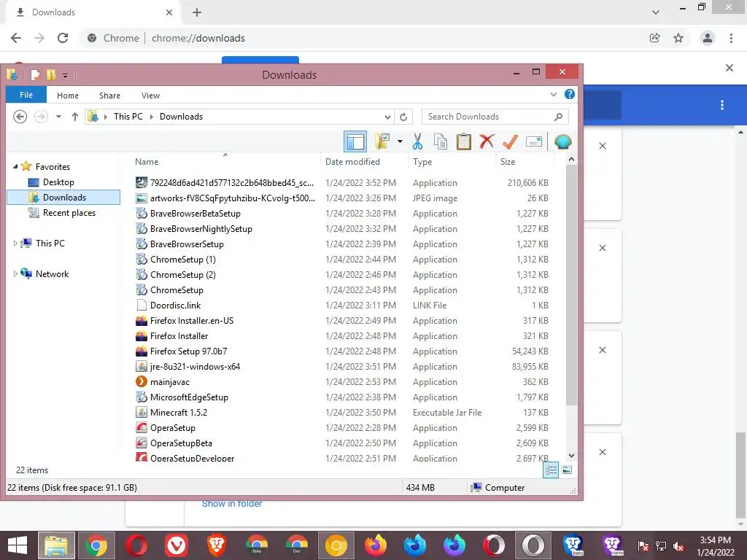747x560 pixels.
Task: Open Firefox from the taskbar
Action: tap(376, 545)
